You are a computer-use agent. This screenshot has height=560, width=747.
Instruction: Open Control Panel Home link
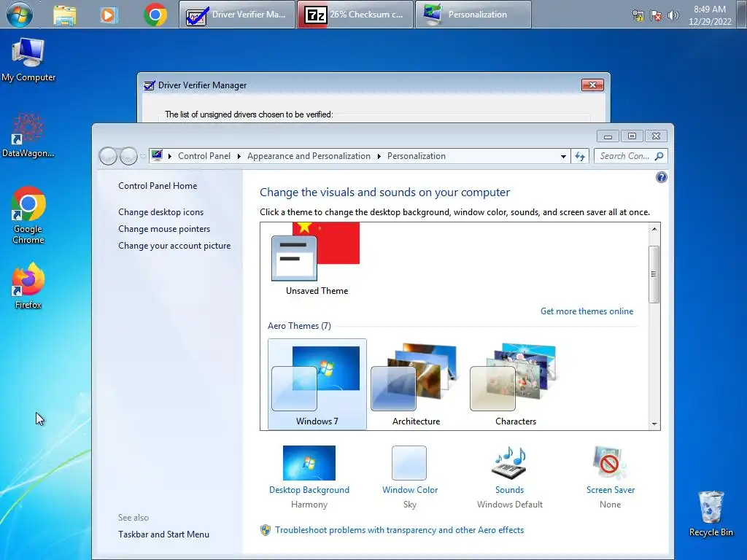click(x=158, y=186)
